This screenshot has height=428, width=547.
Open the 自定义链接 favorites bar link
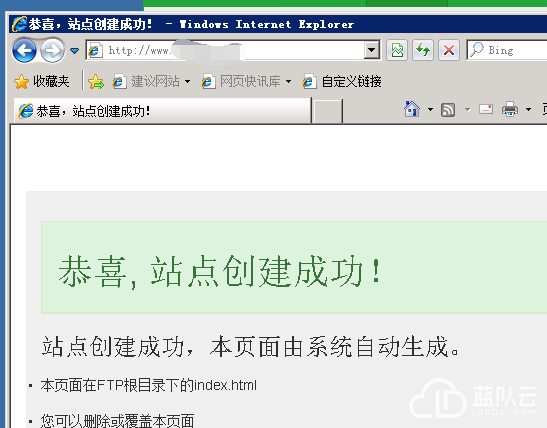click(342, 82)
